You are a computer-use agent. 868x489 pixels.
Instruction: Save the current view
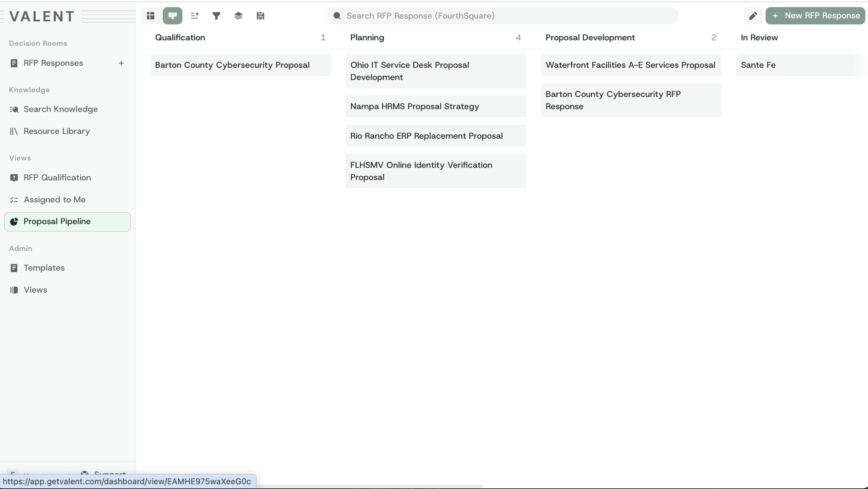pos(260,16)
